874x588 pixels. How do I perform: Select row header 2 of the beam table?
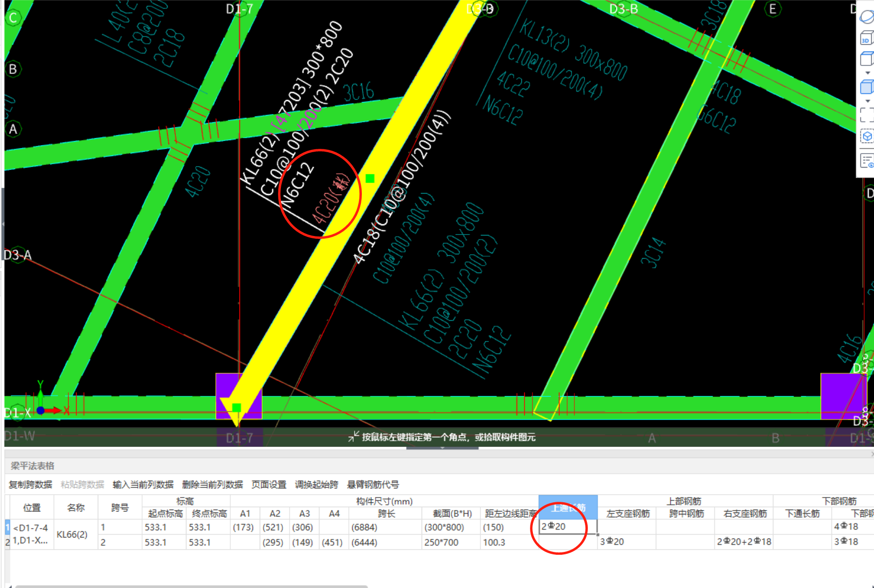click(7, 542)
